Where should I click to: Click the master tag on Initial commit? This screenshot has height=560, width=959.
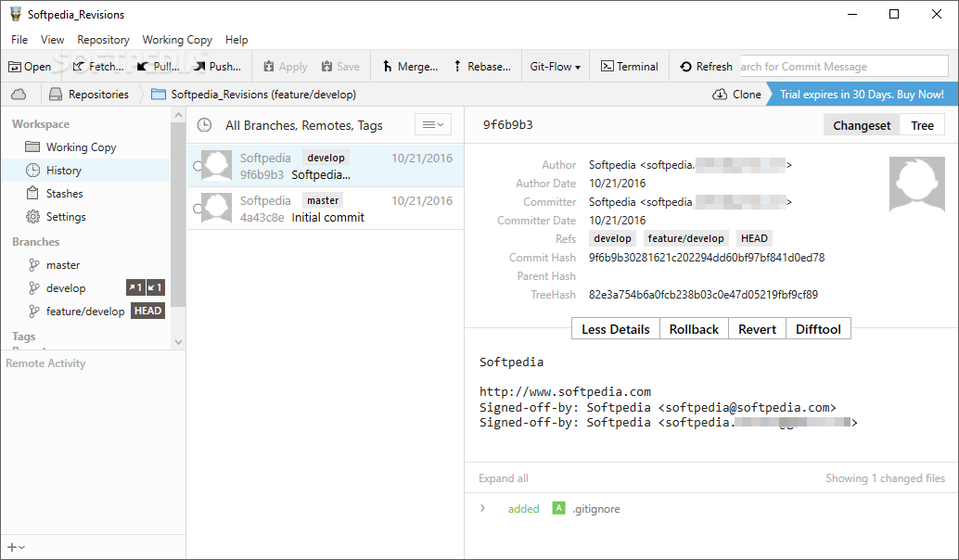pyautogui.click(x=323, y=200)
